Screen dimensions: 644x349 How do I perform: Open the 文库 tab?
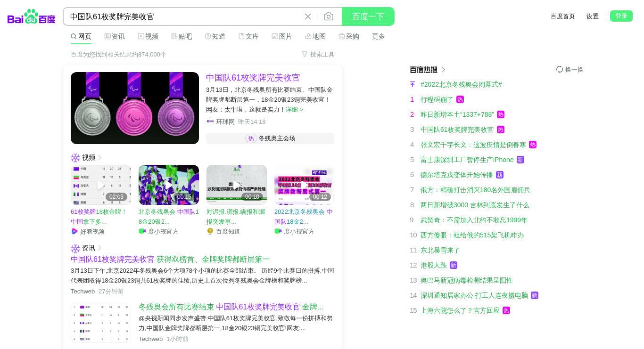point(248,36)
